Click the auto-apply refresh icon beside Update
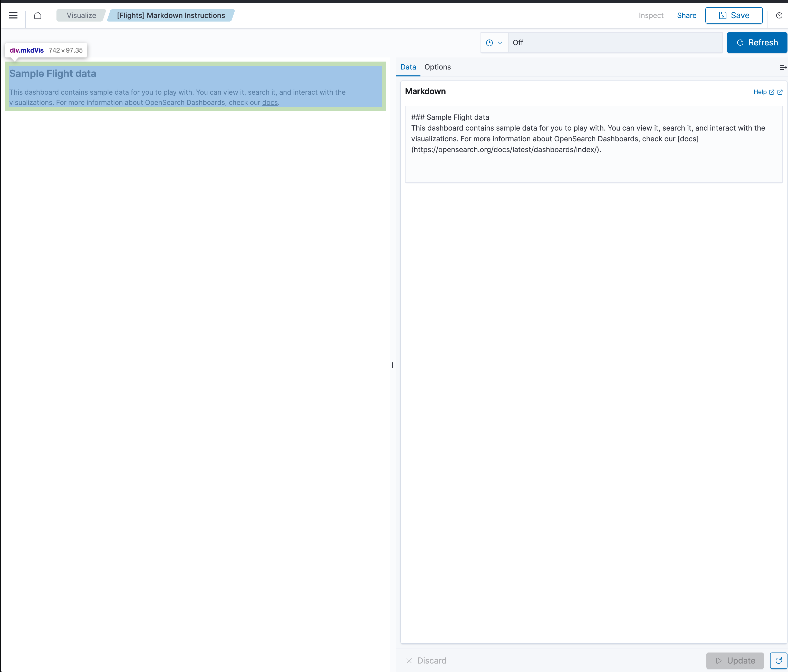Image resolution: width=788 pixels, height=672 pixels. pos(779,661)
